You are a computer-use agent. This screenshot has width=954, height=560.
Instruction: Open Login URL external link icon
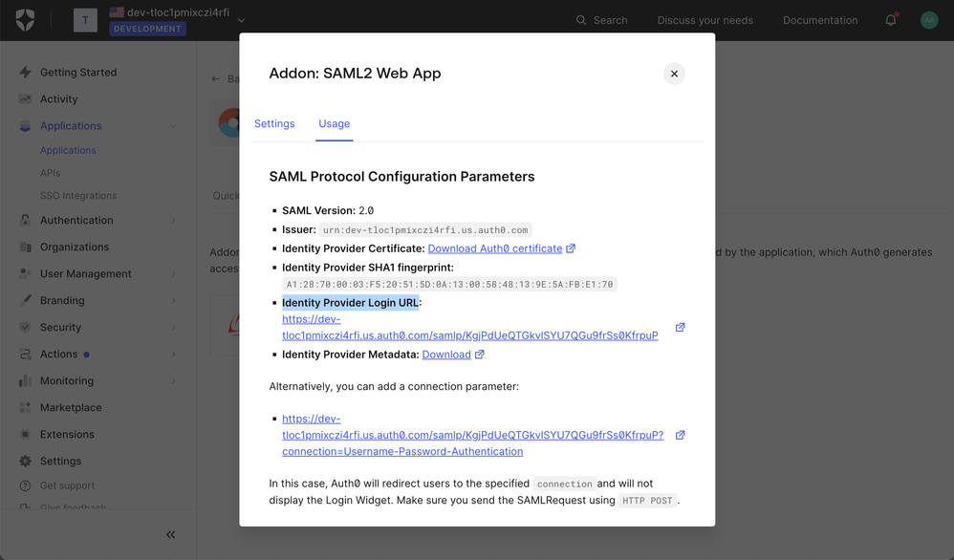tap(681, 328)
